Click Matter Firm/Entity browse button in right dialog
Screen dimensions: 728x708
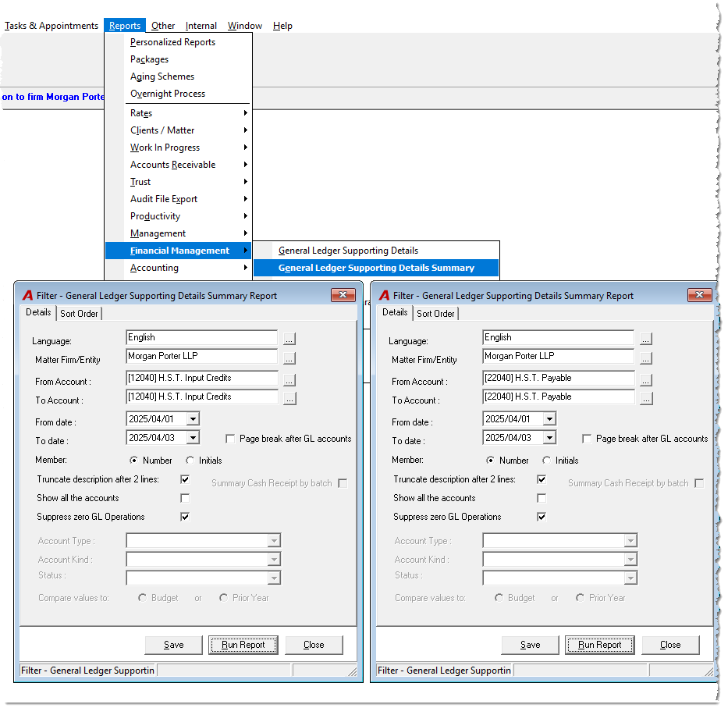pyautogui.click(x=646, y=358)
